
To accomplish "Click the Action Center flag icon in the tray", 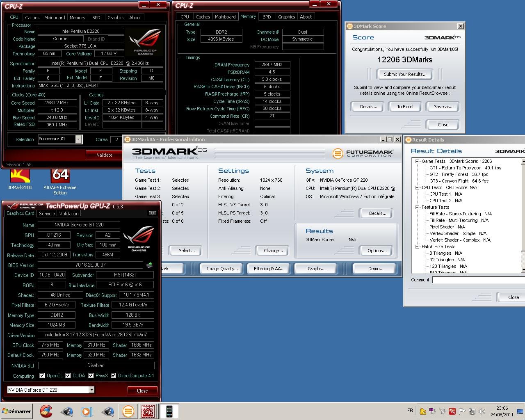I will point(462,411).
